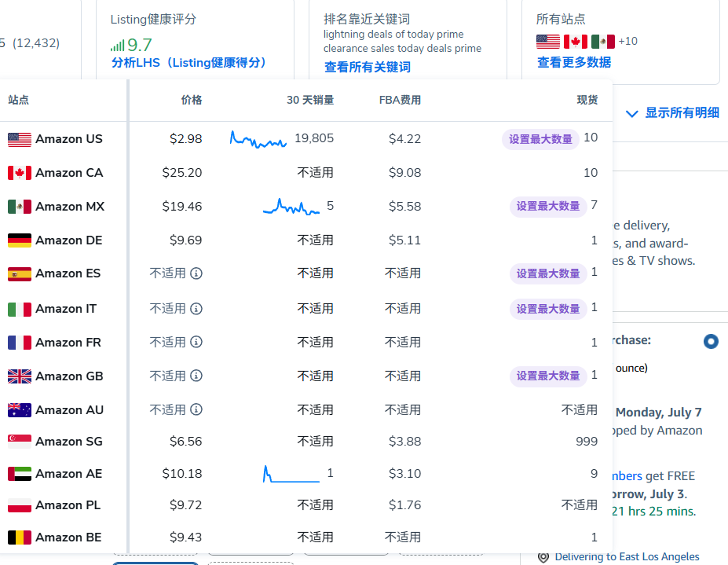The image size is (728, 565).
Task: Click the delivery location pin icon
Action: tap(543, 556)
